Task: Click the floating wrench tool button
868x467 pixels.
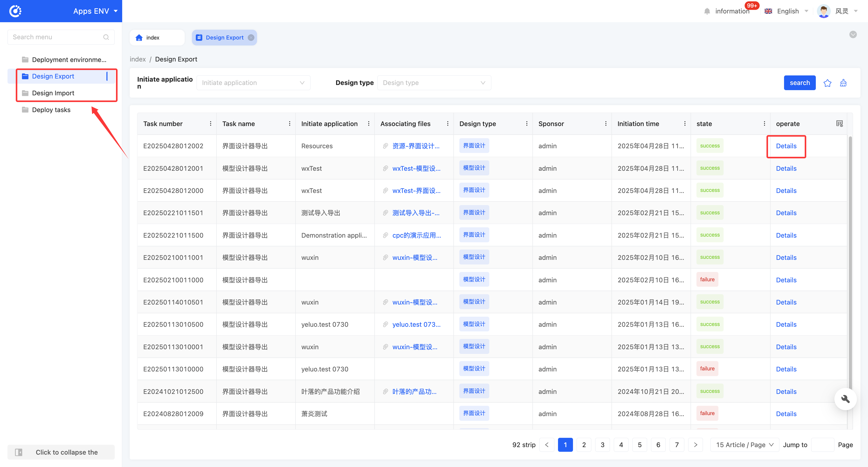Action: (845, 399)
